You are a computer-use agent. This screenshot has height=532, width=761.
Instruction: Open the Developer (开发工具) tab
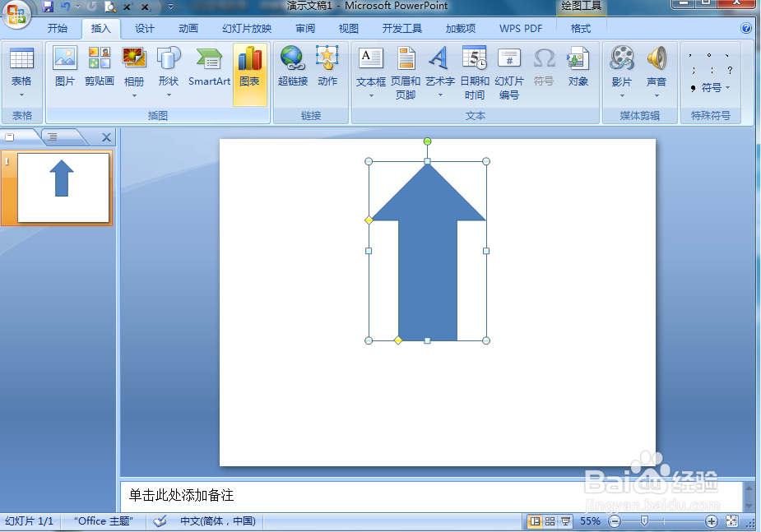point(401,29)
